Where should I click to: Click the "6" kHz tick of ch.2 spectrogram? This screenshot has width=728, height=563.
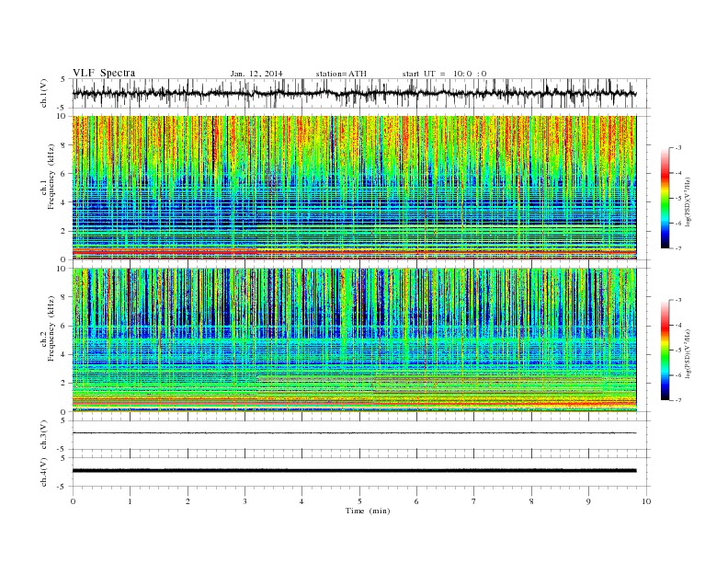[63, 326]
